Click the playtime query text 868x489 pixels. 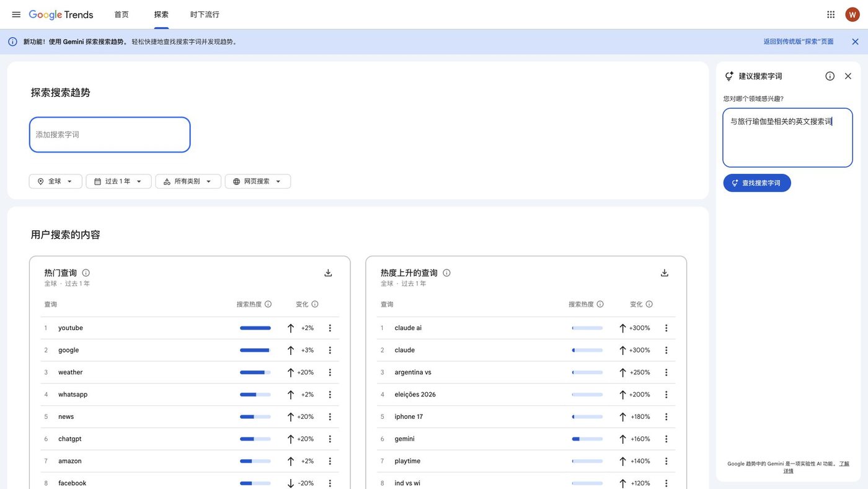click(x=407, y=461)
